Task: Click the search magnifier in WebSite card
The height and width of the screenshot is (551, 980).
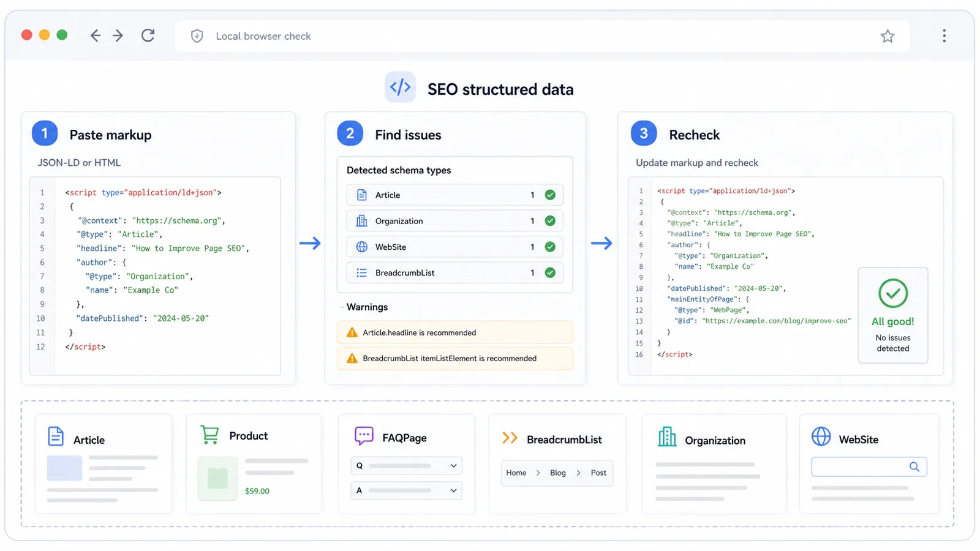Action: (x=914, y=467)
